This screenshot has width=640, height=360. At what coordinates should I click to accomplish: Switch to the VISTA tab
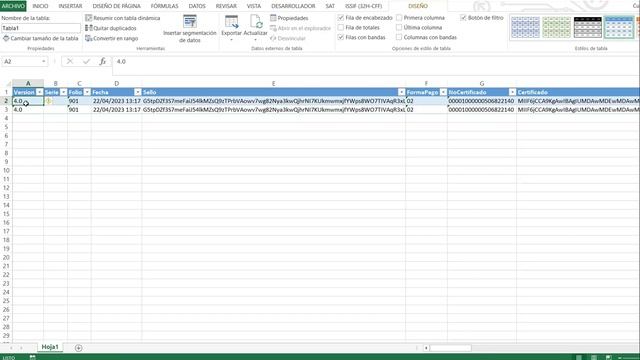pyautogui.click(x=254, y=6)
